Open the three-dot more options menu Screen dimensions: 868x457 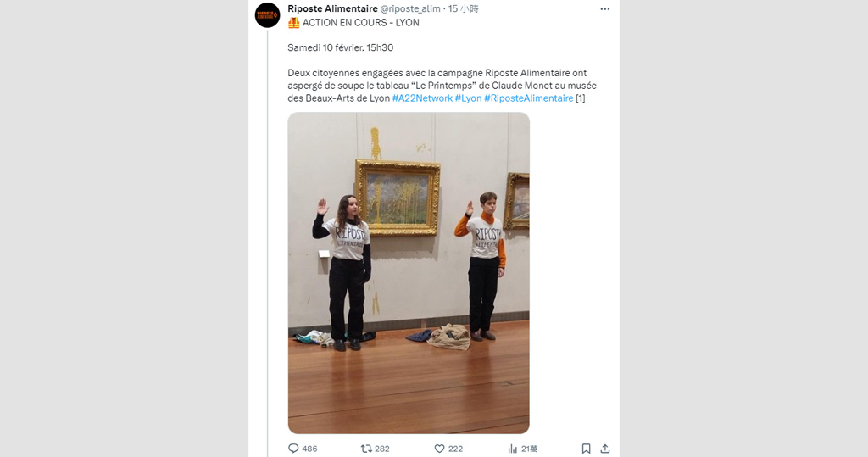coord(605,8)
